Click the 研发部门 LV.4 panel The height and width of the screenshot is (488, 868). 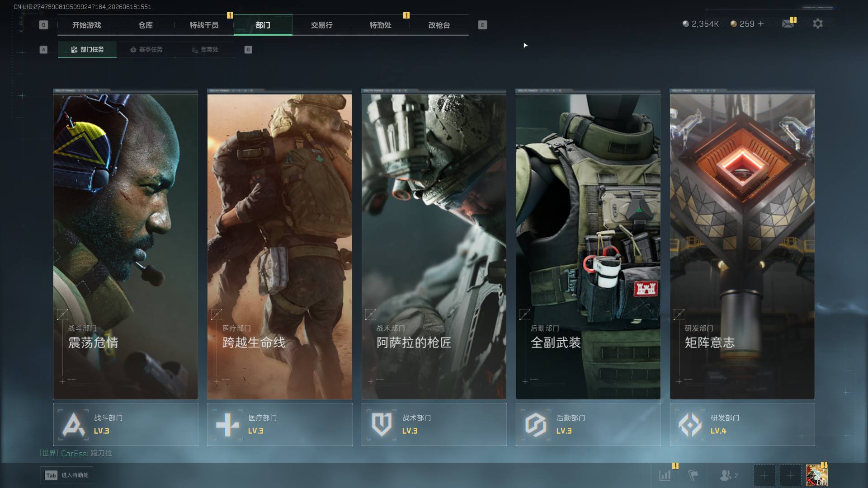(x=742, y=425)
